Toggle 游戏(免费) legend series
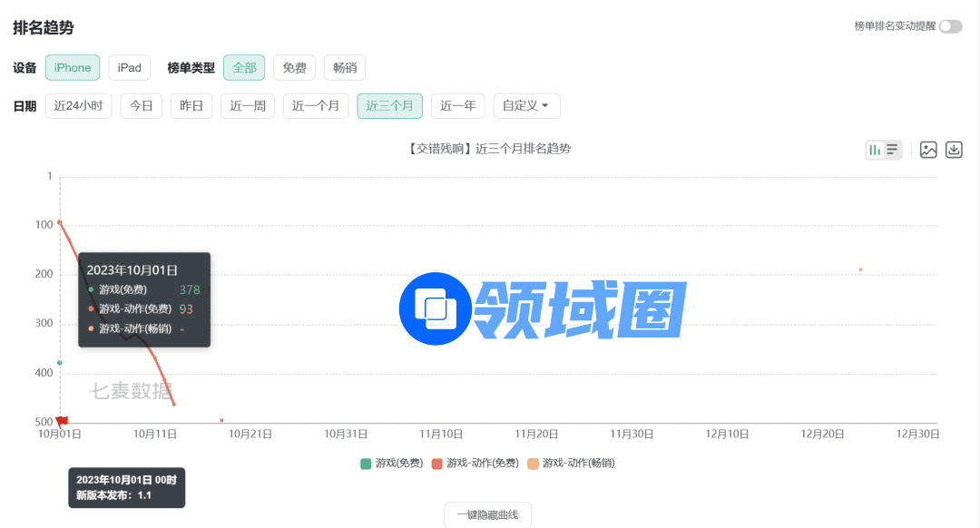 [391, 464]
